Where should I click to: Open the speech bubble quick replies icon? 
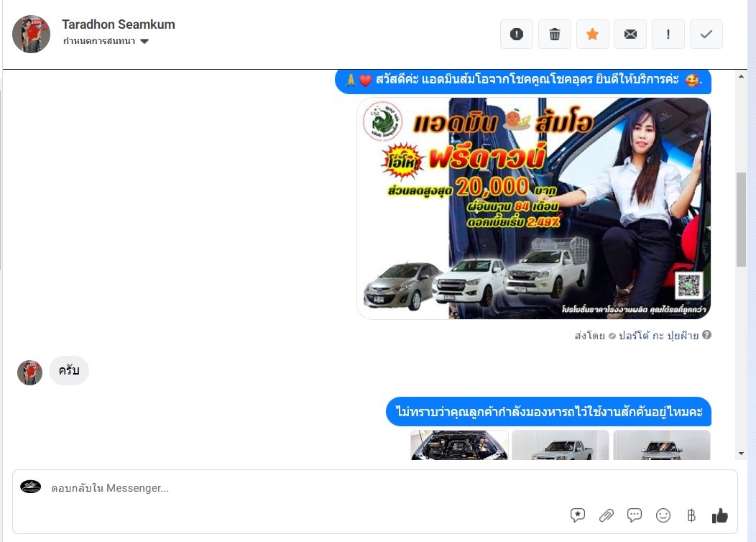[x=635, y=515]
